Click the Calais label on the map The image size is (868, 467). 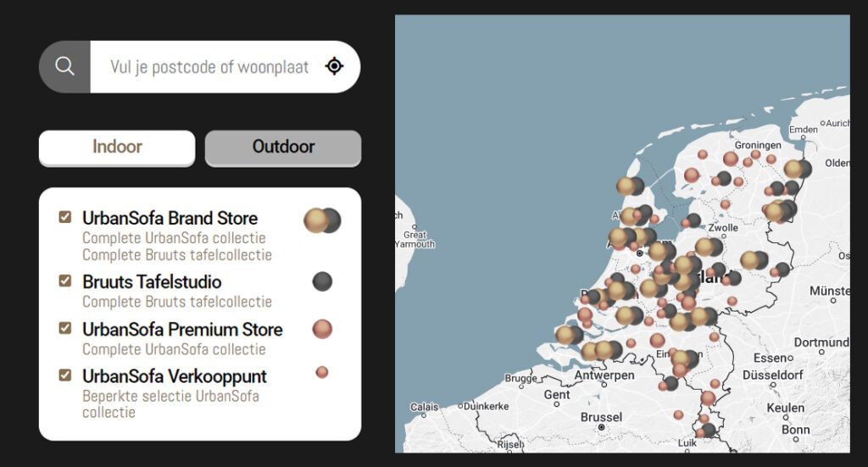point(424,407)
